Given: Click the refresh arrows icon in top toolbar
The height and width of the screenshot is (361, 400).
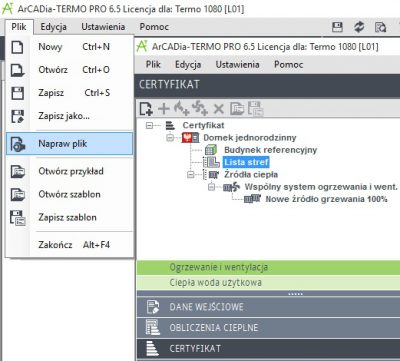Looking at the screenshot, I should 359,27.
